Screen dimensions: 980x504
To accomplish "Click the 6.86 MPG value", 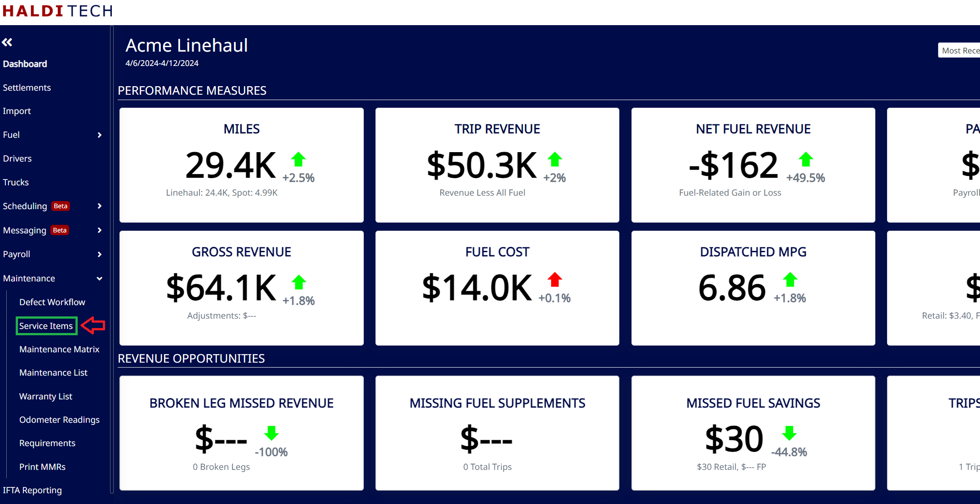I will click(732, 288).
